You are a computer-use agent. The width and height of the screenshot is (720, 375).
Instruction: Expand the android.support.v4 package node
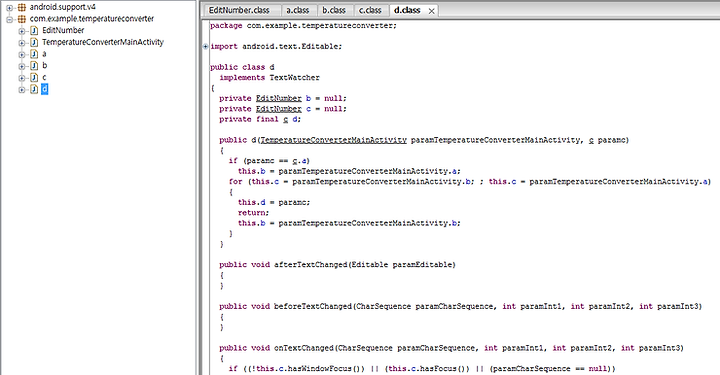(x=9, y=8)
